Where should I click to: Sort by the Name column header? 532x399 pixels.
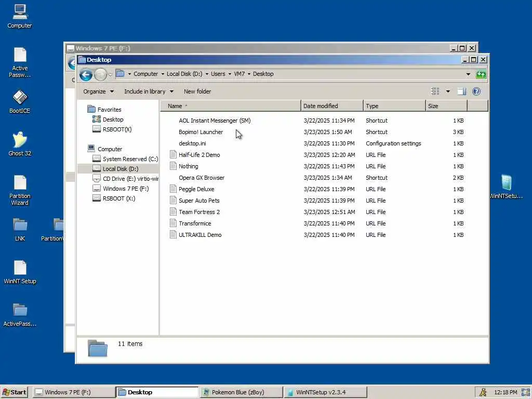(x=230, y=106)
